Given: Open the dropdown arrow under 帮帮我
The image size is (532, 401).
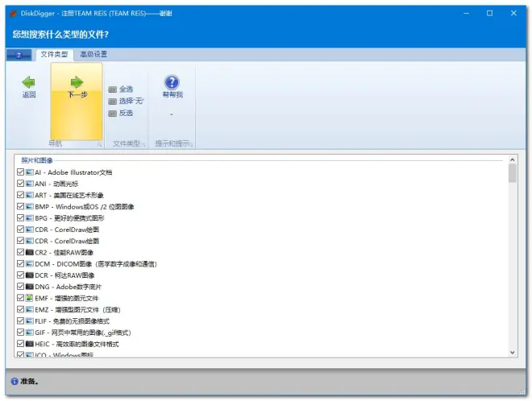Looking at the screenshot, I should (x=172, y=114).
